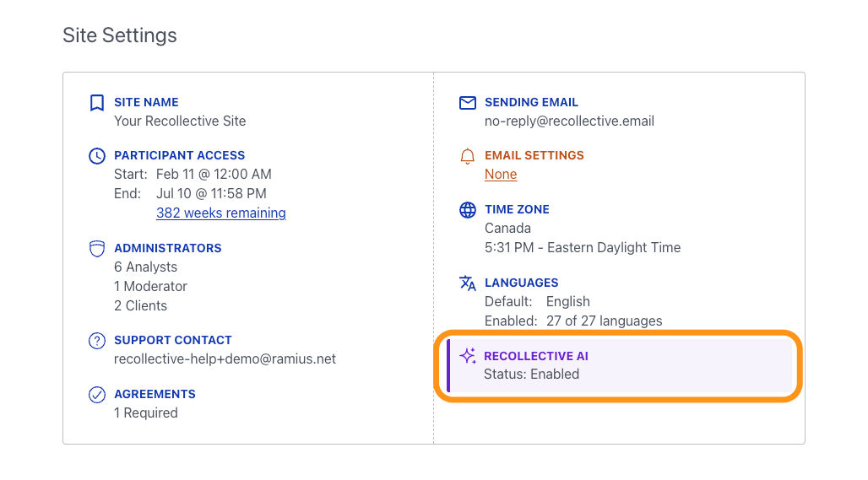Select the shield icon next to Administrators
The image size is (868, 480).
pyautogui.click(x=97, y=249)
